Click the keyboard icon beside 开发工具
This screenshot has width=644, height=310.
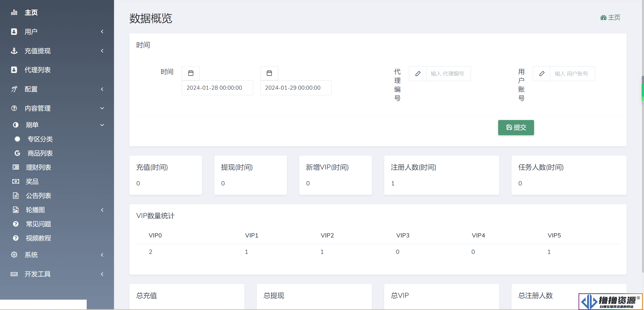[x=14, y=274]
